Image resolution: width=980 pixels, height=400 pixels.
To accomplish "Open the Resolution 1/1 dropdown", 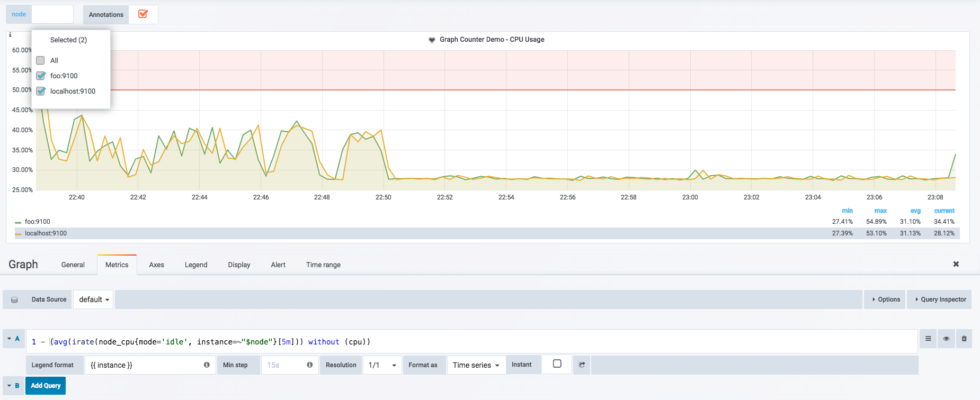I will tap(382, 365).
